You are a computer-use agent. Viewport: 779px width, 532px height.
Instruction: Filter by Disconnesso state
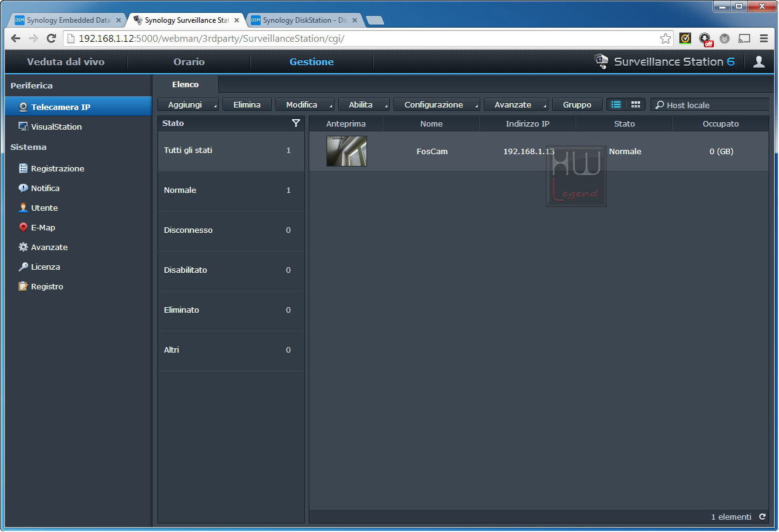231,230
